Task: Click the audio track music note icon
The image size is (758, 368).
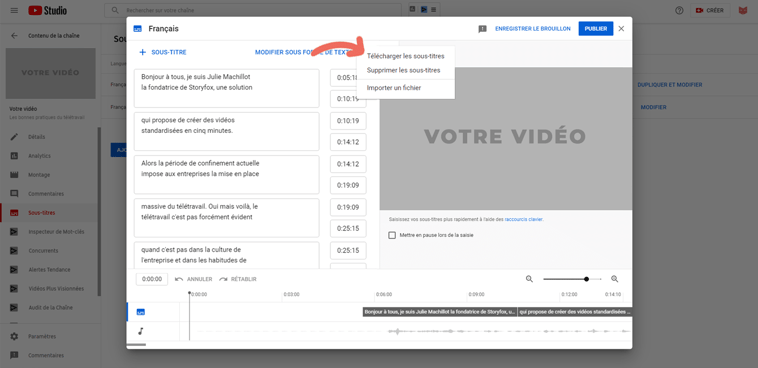Action: (x=141, y=331)
